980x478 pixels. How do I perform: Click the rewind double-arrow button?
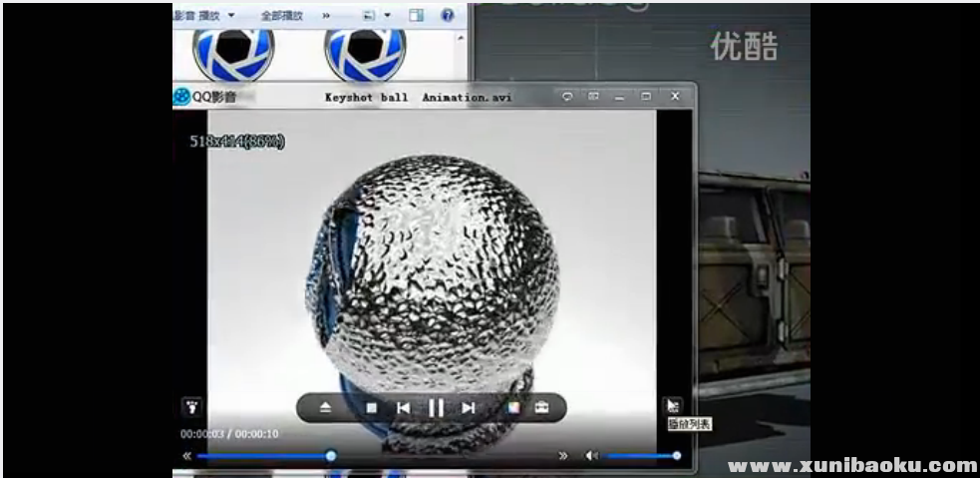(186, 456)
